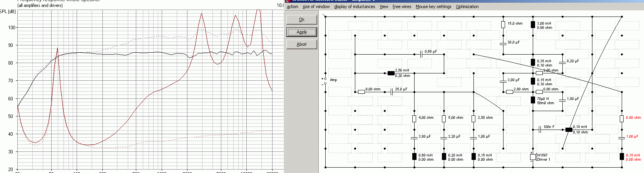
Task: Select the 15,0 ohm resistor symbol
Action: tap(503, 25)
